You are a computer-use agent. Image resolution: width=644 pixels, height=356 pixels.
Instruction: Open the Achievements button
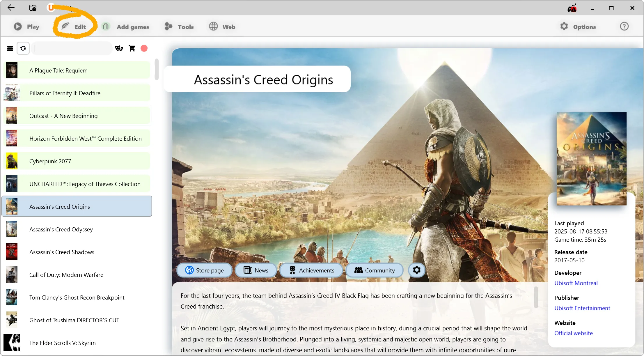311,270
